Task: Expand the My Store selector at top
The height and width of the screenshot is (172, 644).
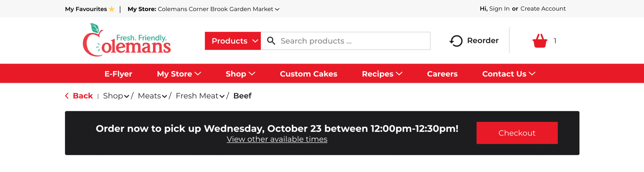Action: [277, 9]
